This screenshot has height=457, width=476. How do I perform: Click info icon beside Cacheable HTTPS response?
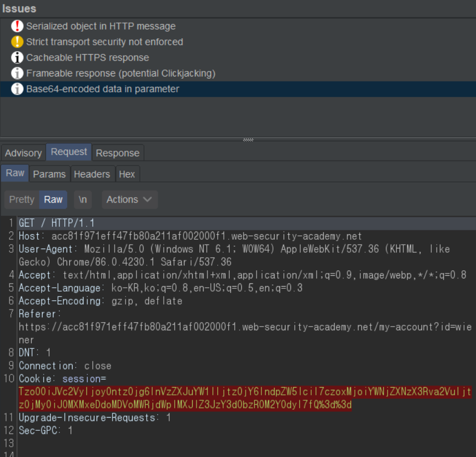[x=17, y=58]
